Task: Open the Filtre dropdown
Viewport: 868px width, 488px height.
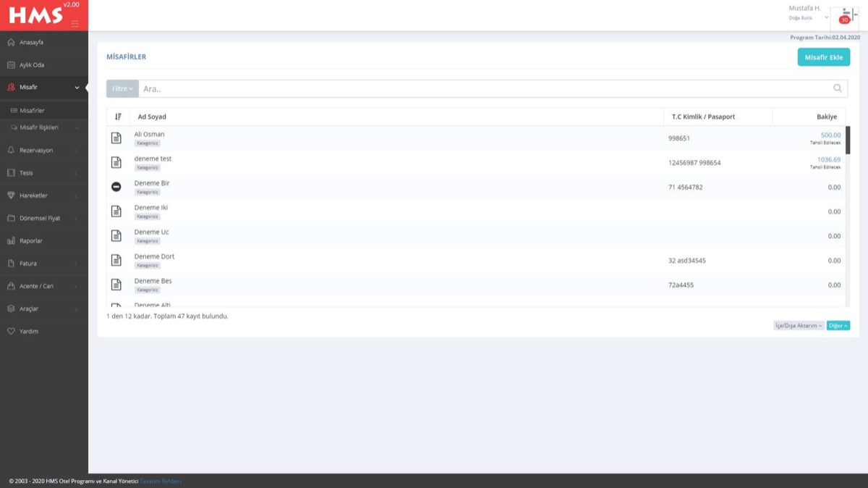Action: (x=122, y=88)
